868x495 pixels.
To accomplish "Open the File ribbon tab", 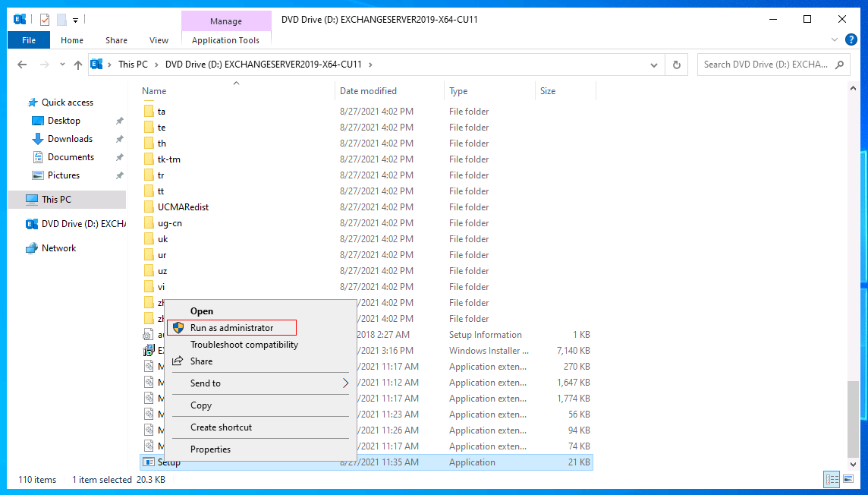I will click(x=29, y=40).
